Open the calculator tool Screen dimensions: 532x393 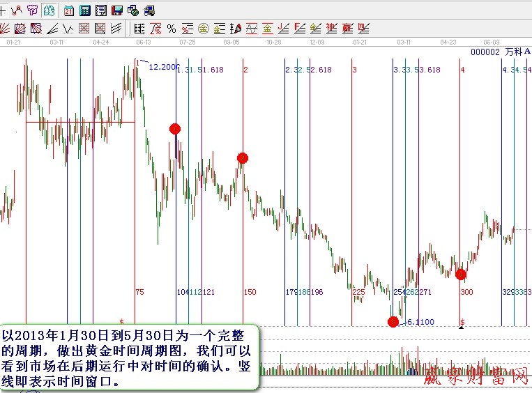click(84, 10)
